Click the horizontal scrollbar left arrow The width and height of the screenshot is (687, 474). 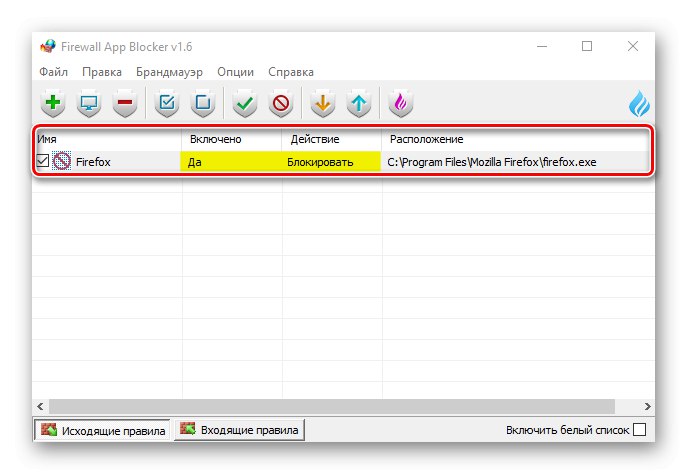(40, 406)
